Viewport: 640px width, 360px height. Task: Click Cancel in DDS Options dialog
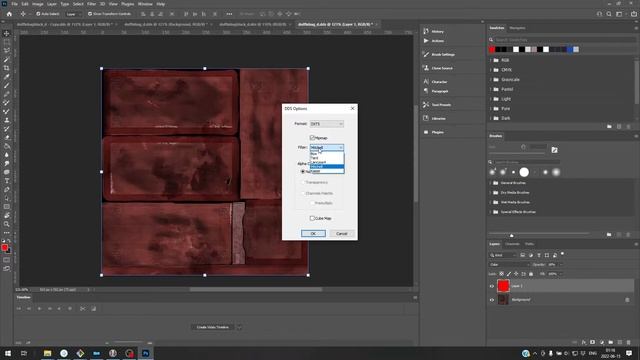(x=342, y=233)
